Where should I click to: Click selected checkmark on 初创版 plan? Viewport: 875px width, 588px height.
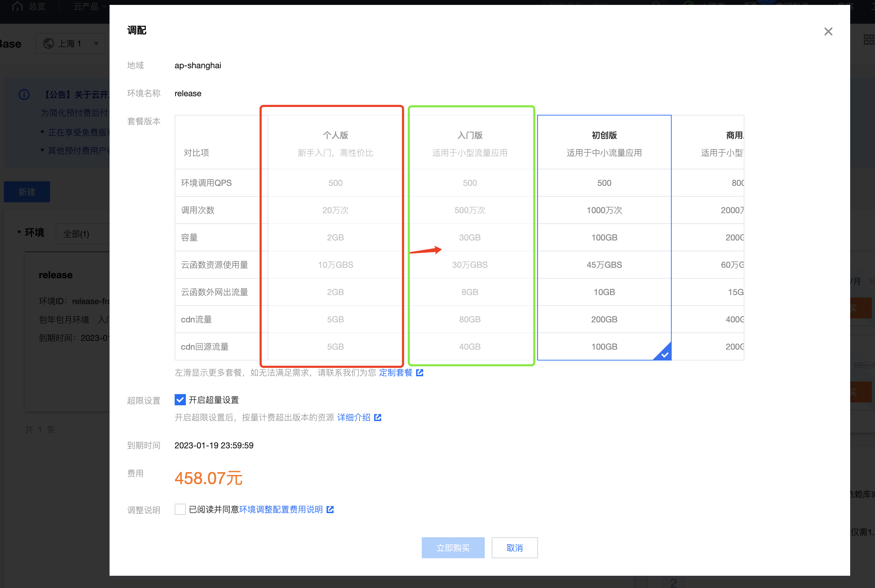(664, 354)
